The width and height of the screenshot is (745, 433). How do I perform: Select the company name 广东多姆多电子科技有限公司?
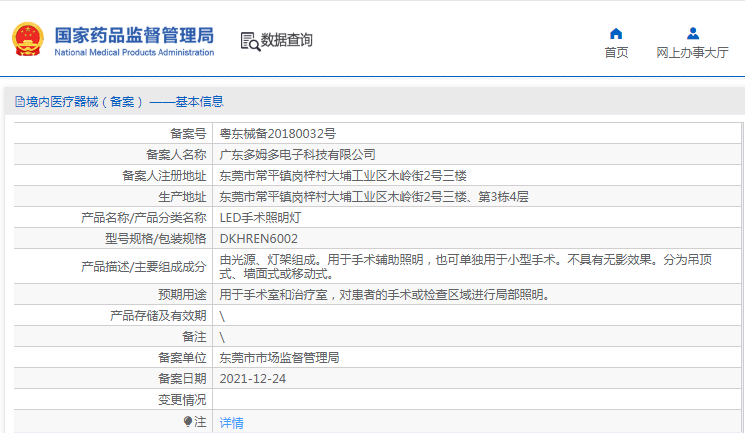pos(297,154)
